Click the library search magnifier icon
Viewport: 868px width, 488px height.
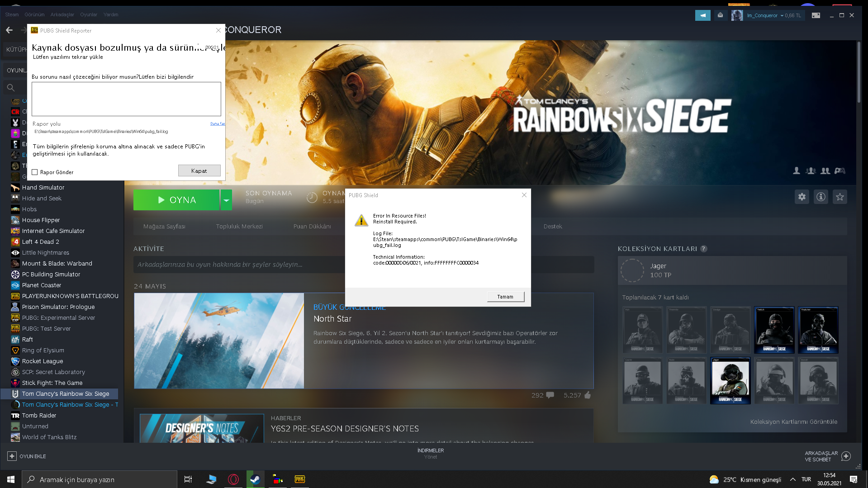coord(11,88)
